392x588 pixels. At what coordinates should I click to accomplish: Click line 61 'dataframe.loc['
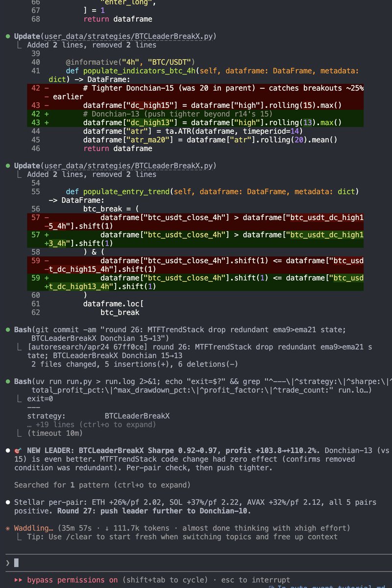[x=113, y=304]
